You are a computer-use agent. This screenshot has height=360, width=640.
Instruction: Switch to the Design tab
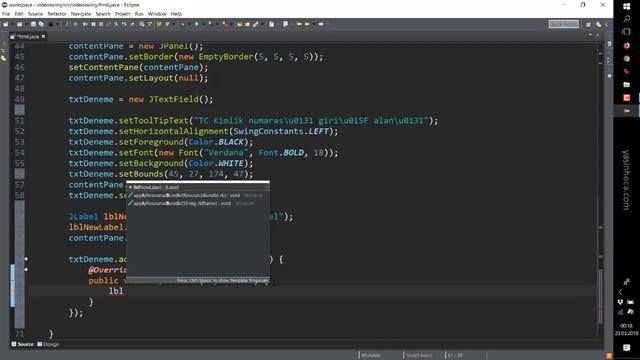pyautogui.click(x=48, y=344)
